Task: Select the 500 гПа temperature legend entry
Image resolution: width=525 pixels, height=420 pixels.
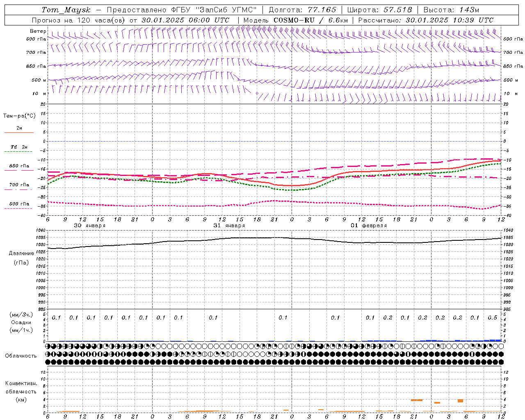Action: tap(19, 204)
